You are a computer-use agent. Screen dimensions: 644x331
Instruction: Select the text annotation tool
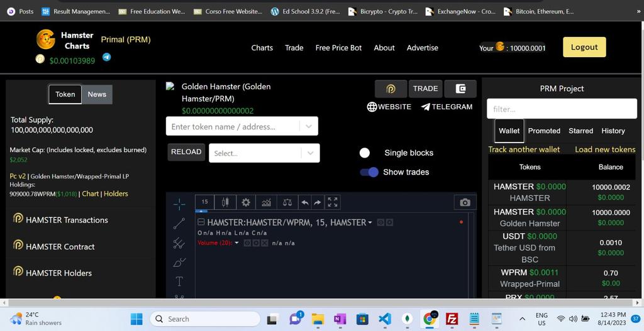click(179, 281)
